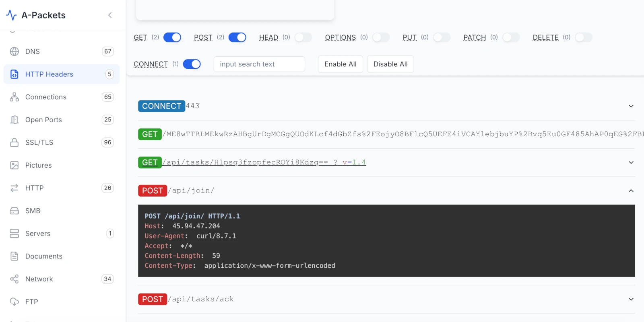Open the Connections section
Viewport: 644px width, 322px height.
click(x=62, y=97)
